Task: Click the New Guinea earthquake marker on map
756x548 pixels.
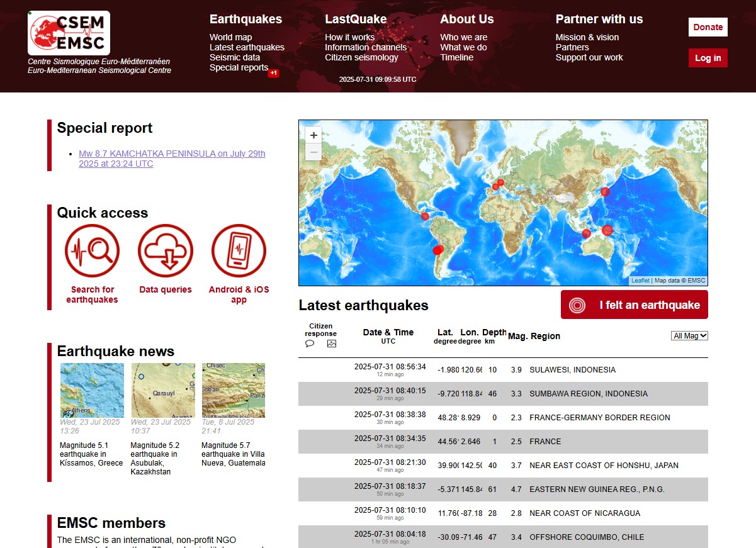Action: 607,230
